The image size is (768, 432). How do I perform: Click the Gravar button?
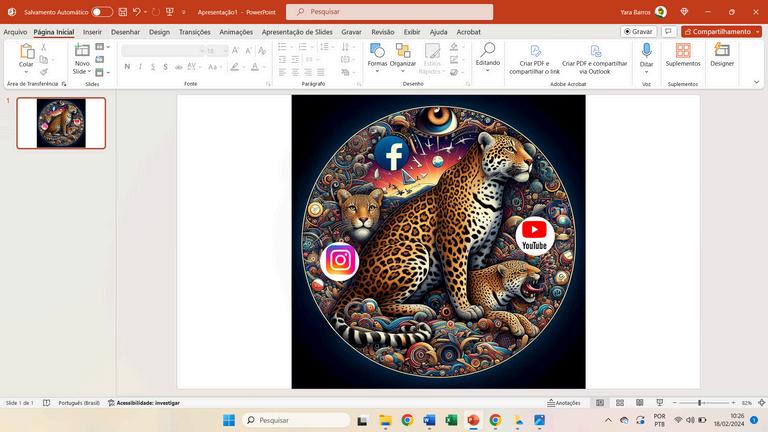[x=638, y=31]
